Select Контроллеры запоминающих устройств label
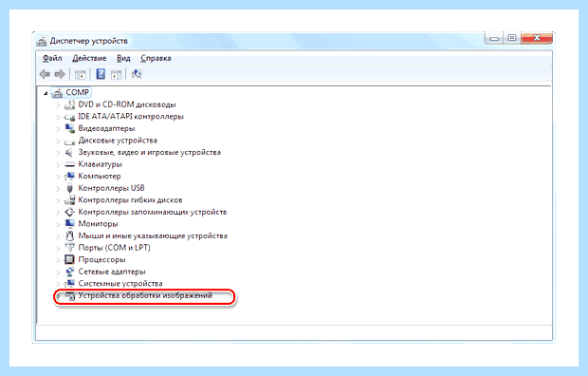The height and width of the screenshot is (376, 588). pyautogui.click(x=153, y=212)
